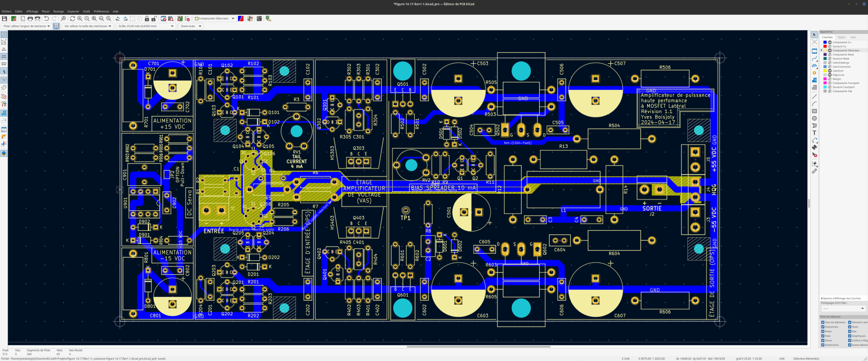This screenshot has width=868, height=361.
Task: Open the Préréglages presets dropdown
Action: tap(843, 308)
